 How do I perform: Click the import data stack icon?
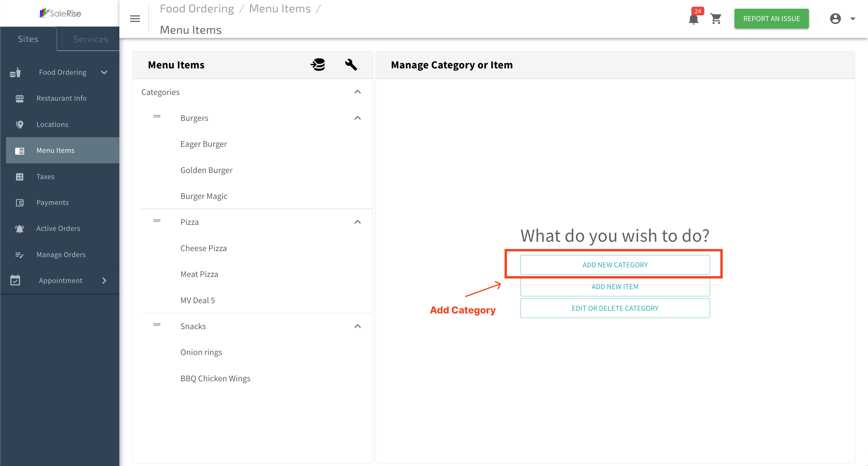(318, 65)
